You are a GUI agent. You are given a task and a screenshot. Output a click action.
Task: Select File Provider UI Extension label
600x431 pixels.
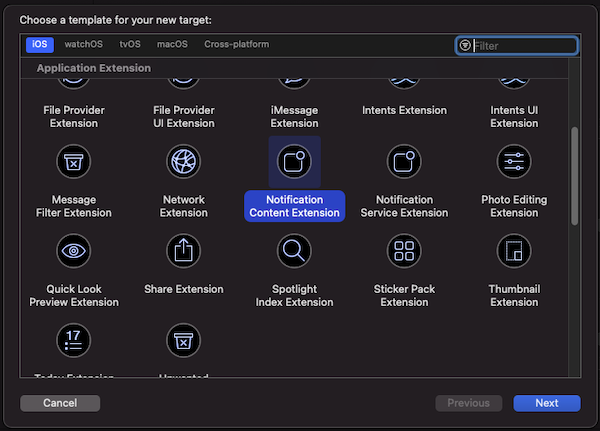click(184, 117)
